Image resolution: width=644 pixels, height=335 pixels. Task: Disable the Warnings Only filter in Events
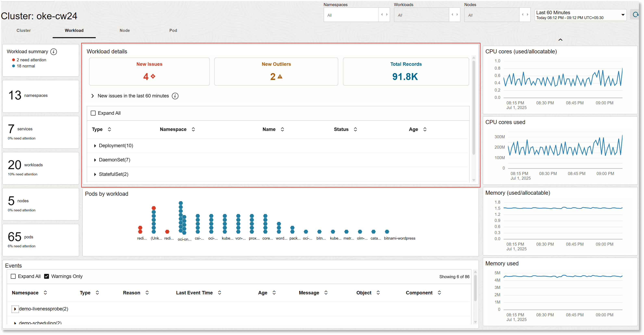click(47, 276)
